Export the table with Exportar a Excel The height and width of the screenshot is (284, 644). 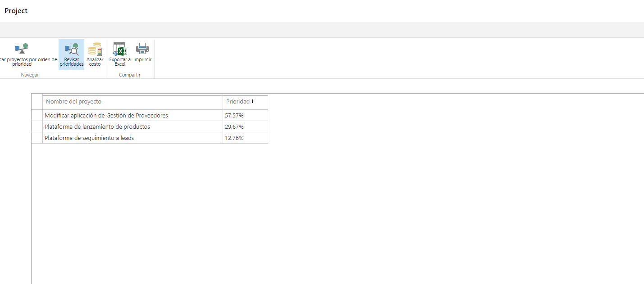pos(120,54)
